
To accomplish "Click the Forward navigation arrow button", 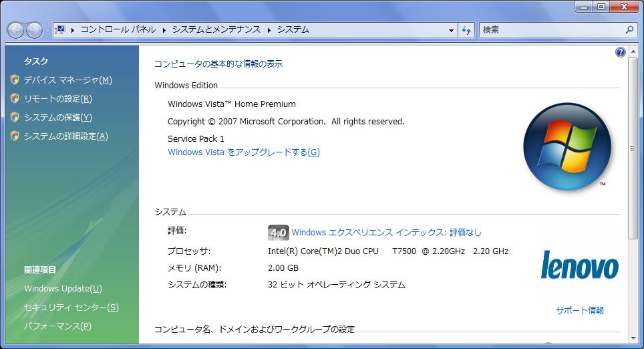I will tap(34, 30).
